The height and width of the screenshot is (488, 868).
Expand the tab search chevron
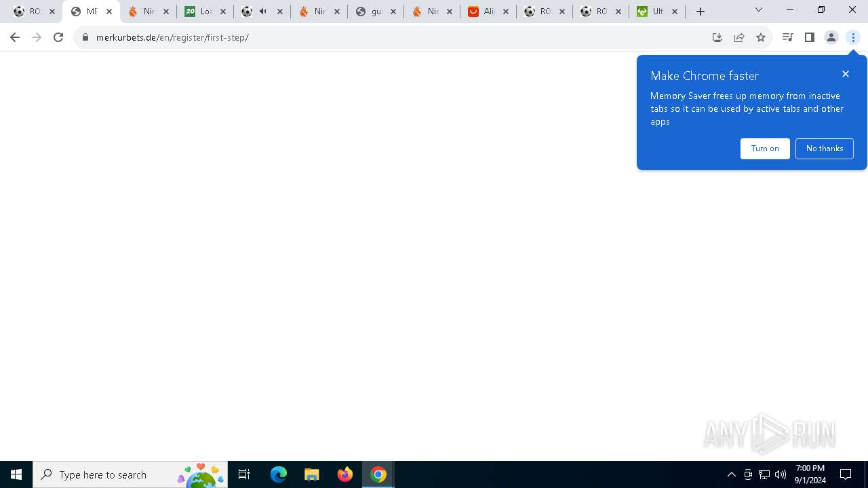[x=759, y=9]
